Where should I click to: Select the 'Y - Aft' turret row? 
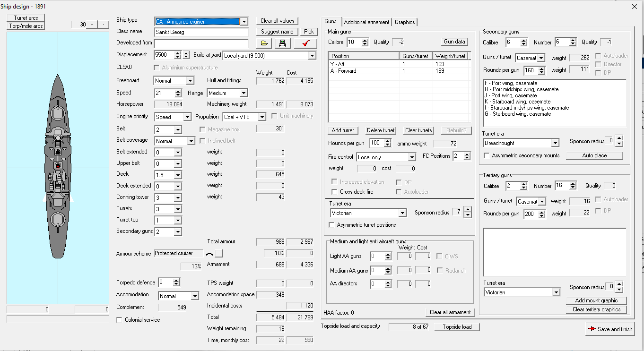point(399,64)
